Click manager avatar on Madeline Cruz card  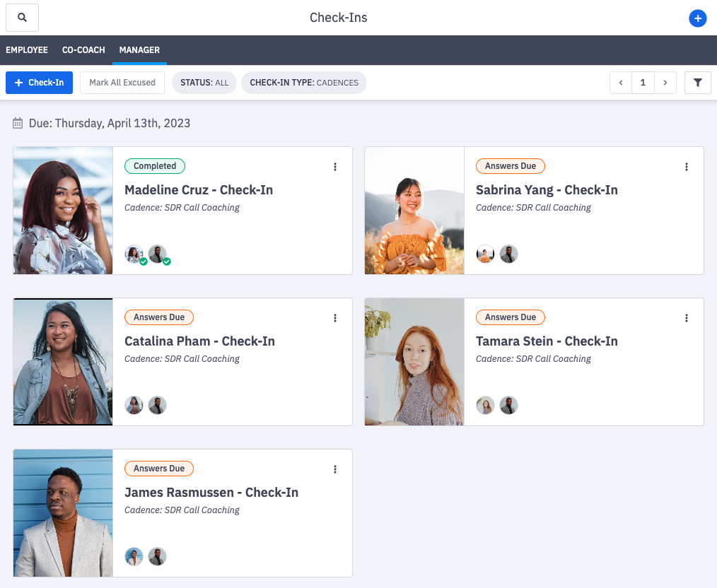(x=158, y=254)
